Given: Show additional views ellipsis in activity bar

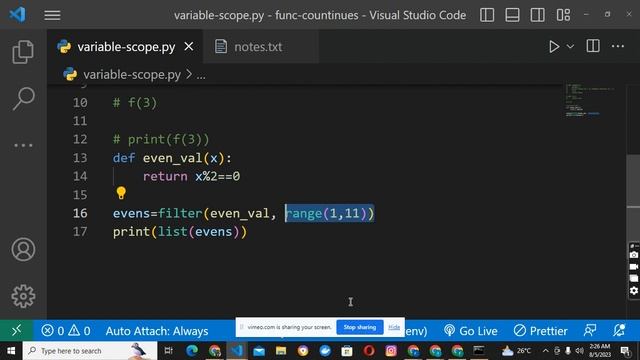Looking at the screenshot, I should (23, 145).
